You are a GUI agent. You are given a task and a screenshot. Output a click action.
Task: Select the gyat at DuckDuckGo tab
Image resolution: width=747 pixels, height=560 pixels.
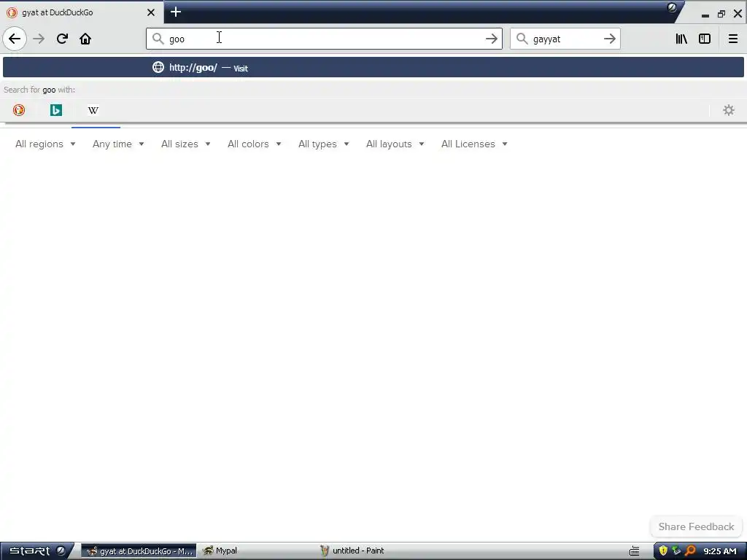coord(82,12)
